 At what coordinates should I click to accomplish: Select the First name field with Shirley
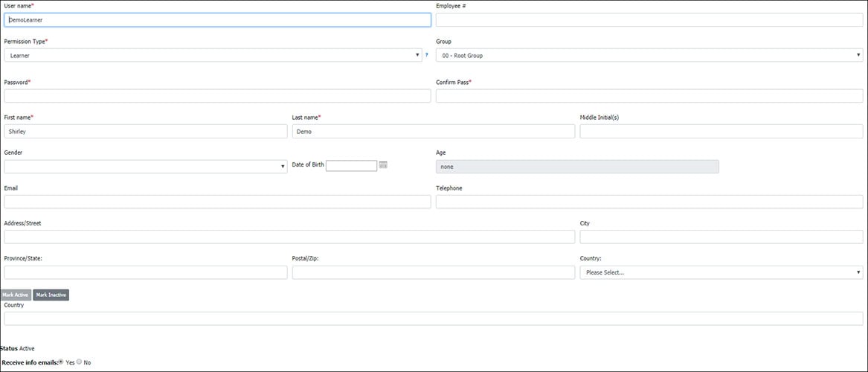coord(145,131)
